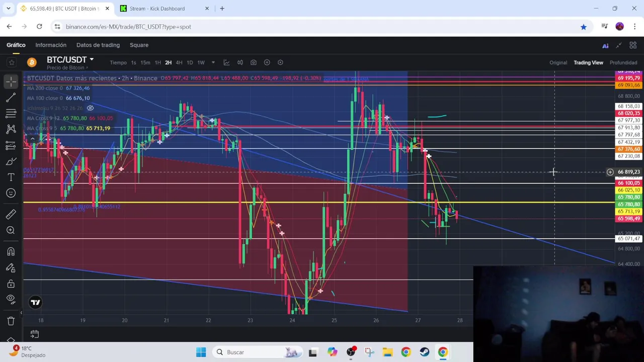644x362 pixels.
Task: Open the BTC/USDT pair selector dropdown
Action: 70,59
